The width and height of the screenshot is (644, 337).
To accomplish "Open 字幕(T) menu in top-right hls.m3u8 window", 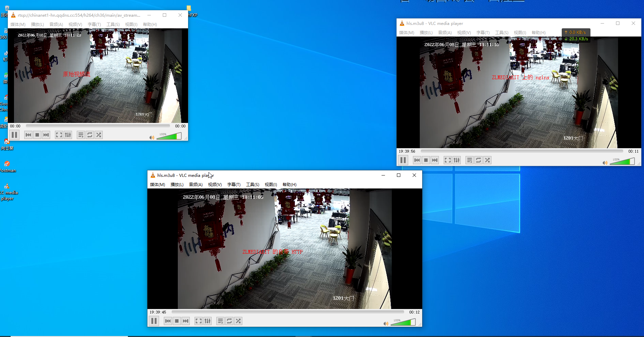I will click(483, 33).
